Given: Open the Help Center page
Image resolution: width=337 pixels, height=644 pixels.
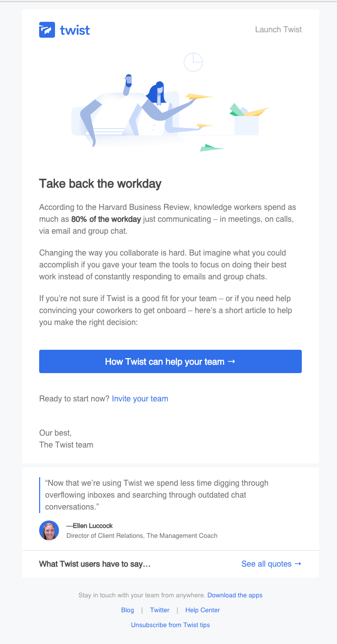Looking at the screenshot, I should 202,610.
